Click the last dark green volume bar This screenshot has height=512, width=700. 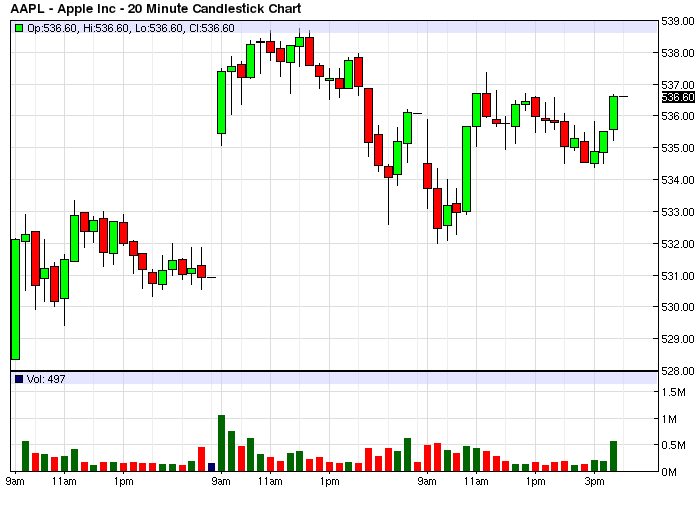[x=613, y=456]
